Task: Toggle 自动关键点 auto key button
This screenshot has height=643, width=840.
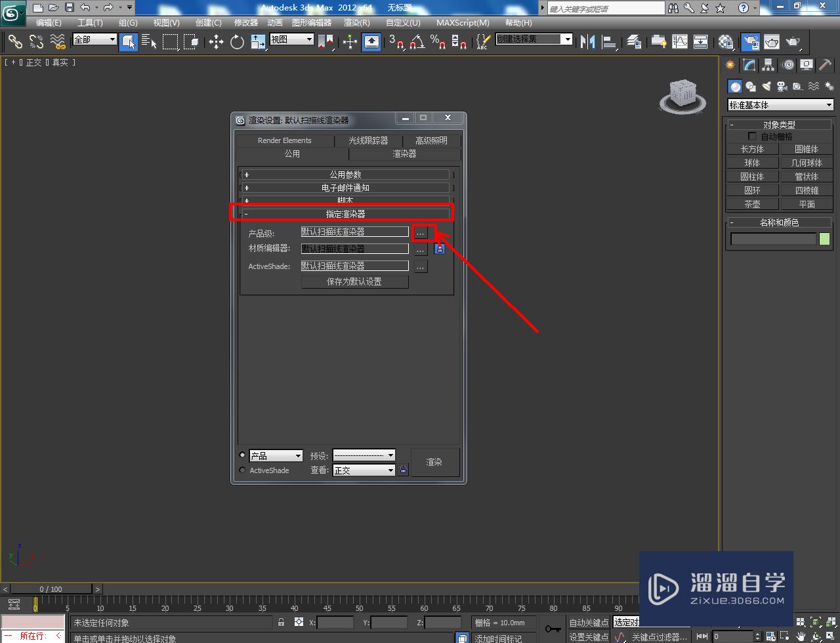Action: tap(588, 622)
